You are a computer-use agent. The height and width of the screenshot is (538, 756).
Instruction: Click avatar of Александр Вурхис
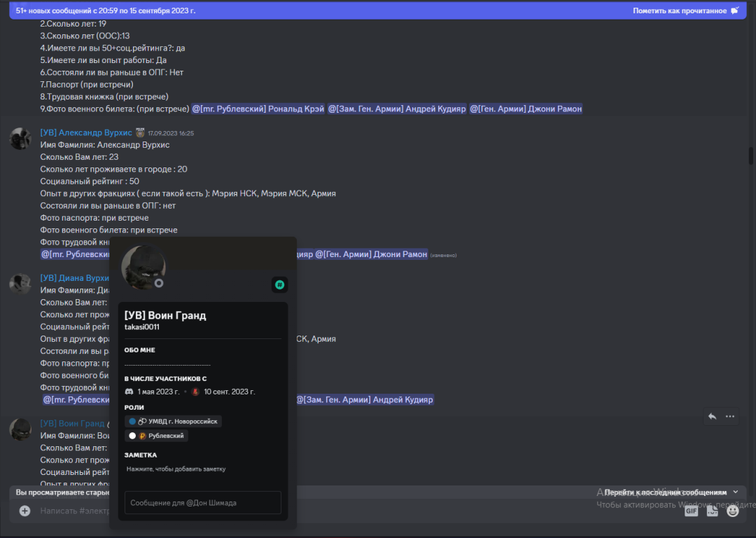coord(20,139)
